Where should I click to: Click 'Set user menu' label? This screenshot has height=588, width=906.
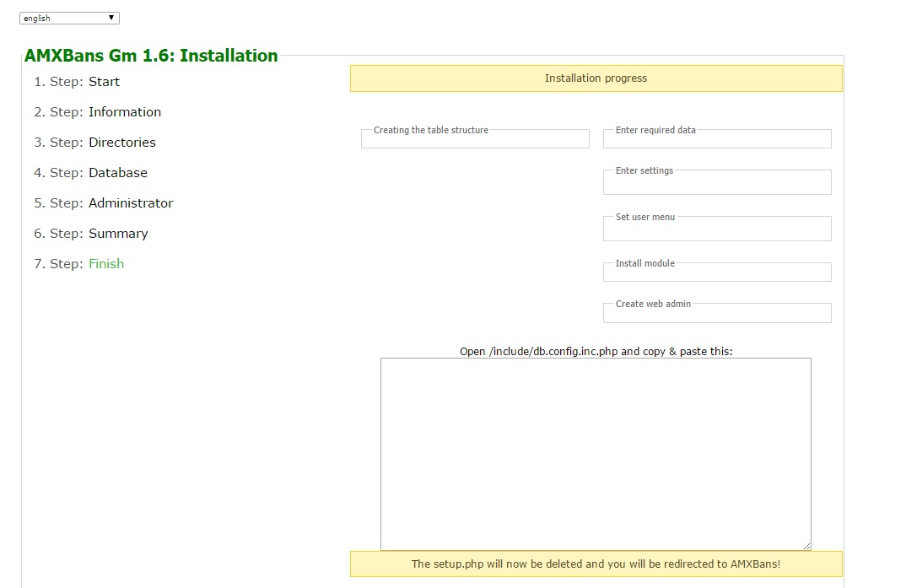[644, 217]
